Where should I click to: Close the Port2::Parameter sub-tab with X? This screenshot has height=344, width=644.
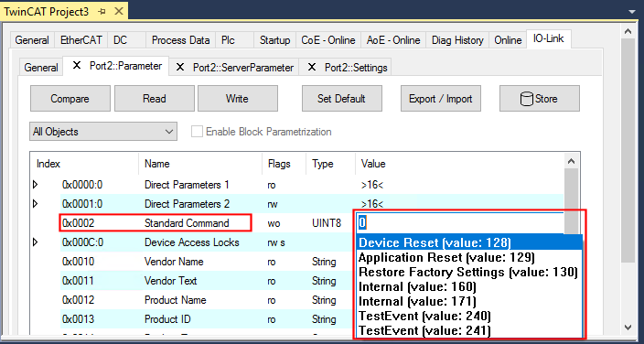point(77,65)
